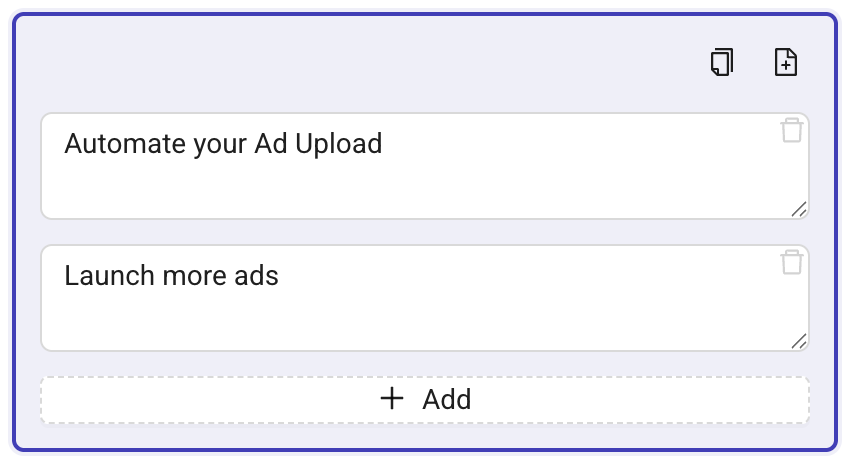Image resolution: width=862 pixels, height=470 pixels.
Task: Click empty space below "Automate your Ad Upload" text
Action: coord(300,190)
